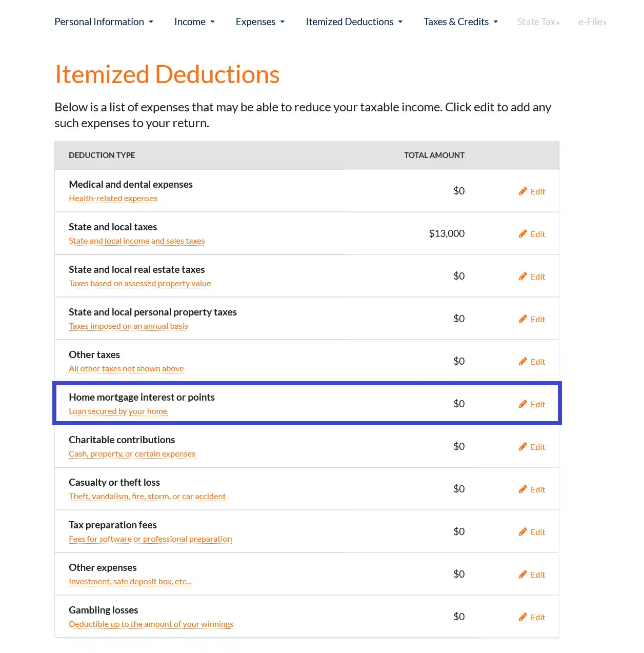Image resolution: width=644 pixels, height=653 pixels.
Task: Click the pencil Edit icon for Medical and dental expenses
Action: [x=523, y=191]
